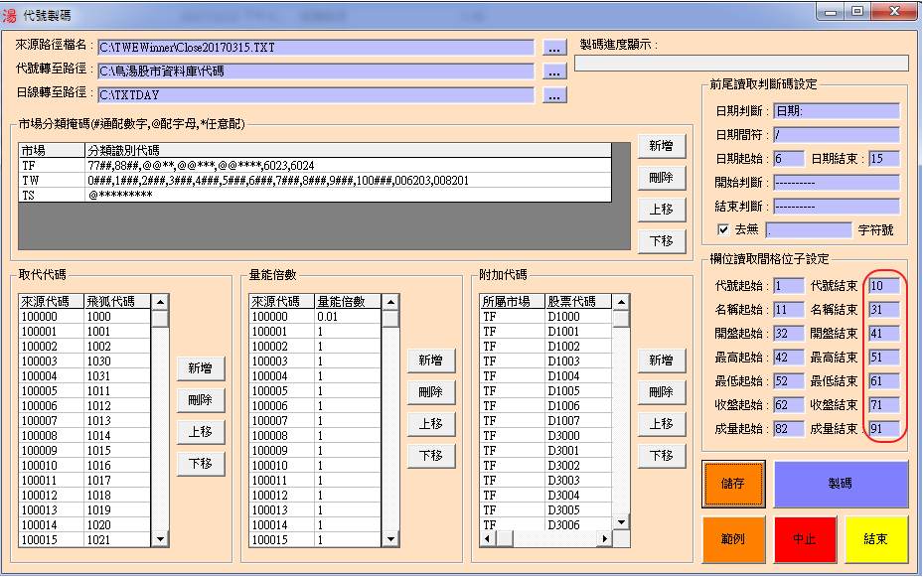
Task: Edit the 字符號 field next to 去無
Action: coord(809,230)
